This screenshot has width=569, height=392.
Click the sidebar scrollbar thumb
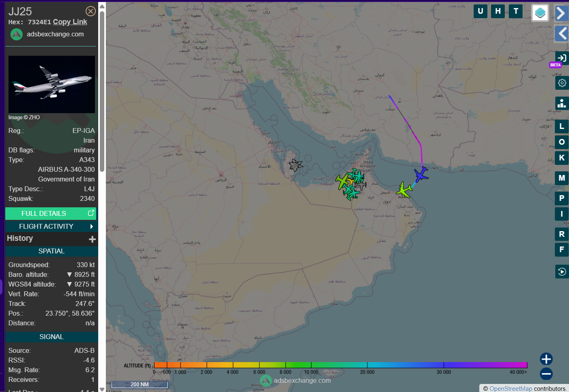point(102,91)
